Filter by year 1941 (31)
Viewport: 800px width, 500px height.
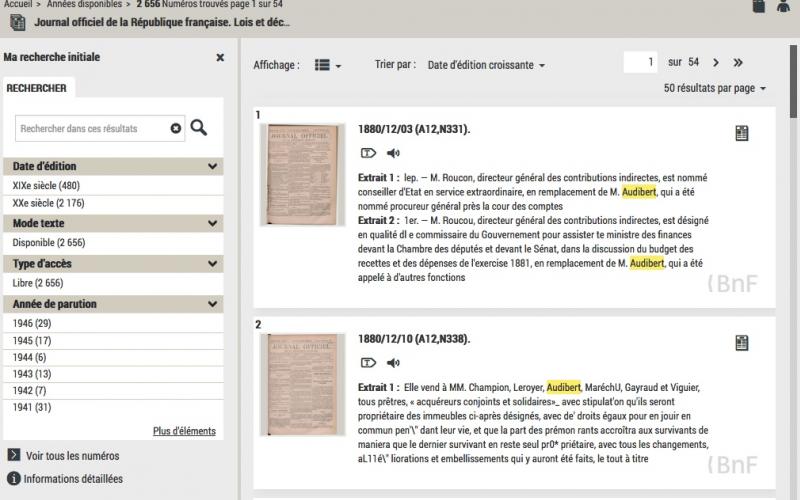pos(32,408)
